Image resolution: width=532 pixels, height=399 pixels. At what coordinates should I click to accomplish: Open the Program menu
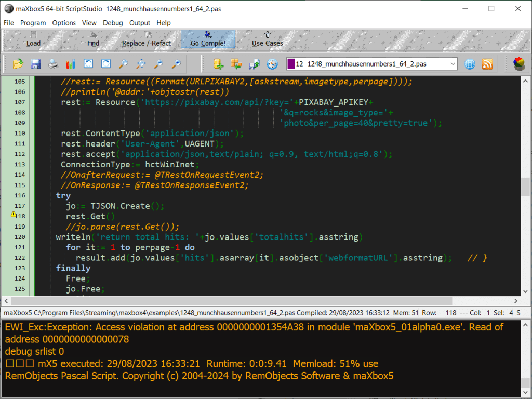click(33, 23)
